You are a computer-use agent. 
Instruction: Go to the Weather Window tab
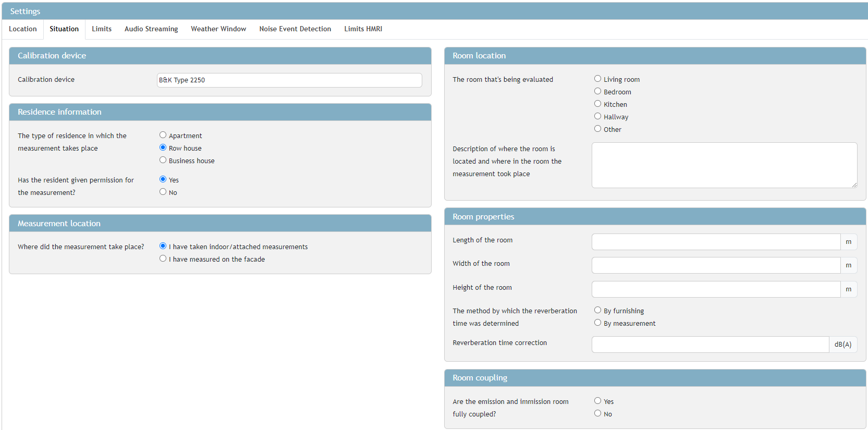tap(218, 29)
